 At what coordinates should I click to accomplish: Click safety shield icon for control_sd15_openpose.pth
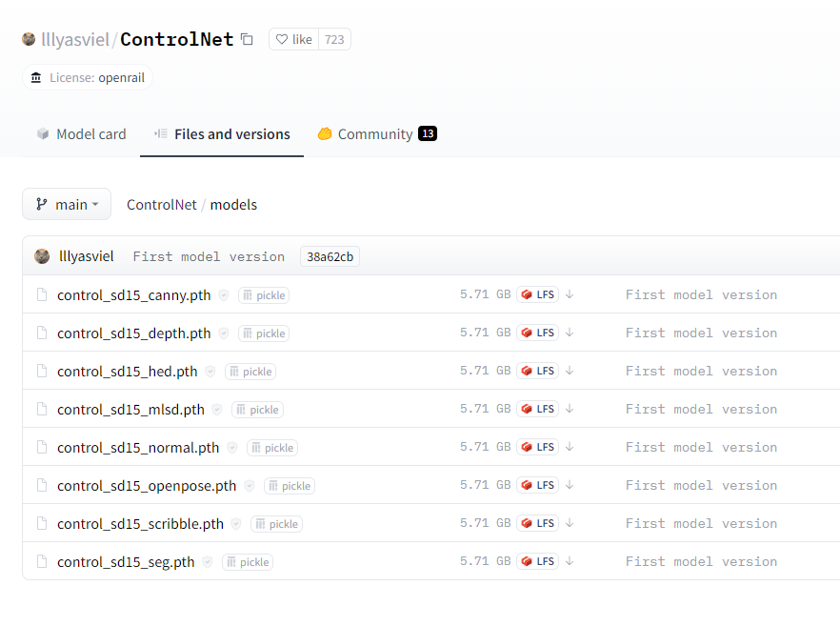pyautogui.click(x=250, y=486)
